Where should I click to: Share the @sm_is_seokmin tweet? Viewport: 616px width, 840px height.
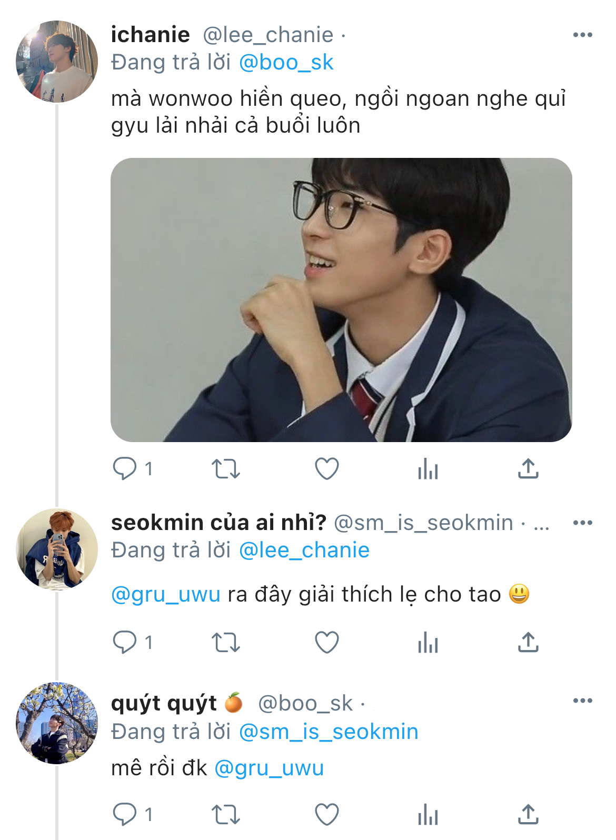[528, 642]
